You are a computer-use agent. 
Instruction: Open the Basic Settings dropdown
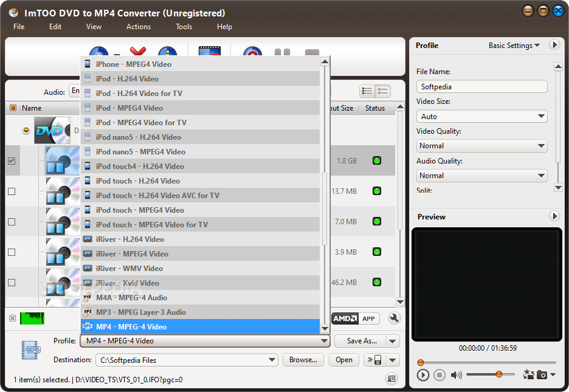[514, 46]
